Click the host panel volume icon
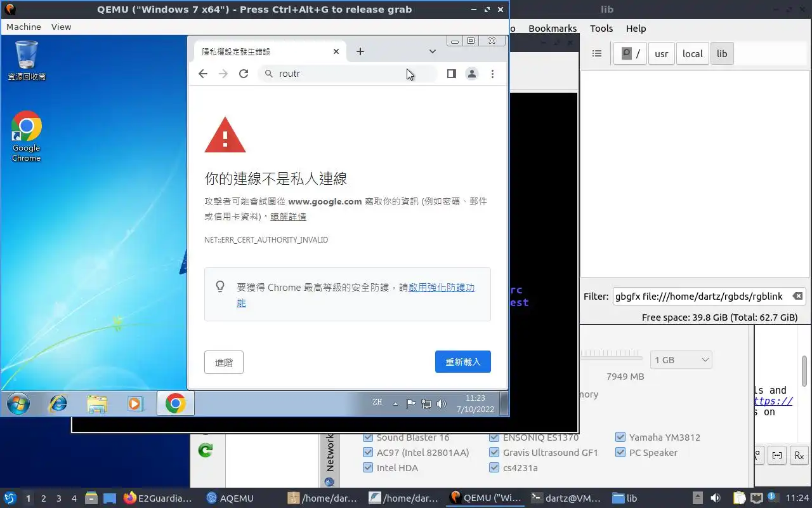812x508 pixels. coord(716,498)
